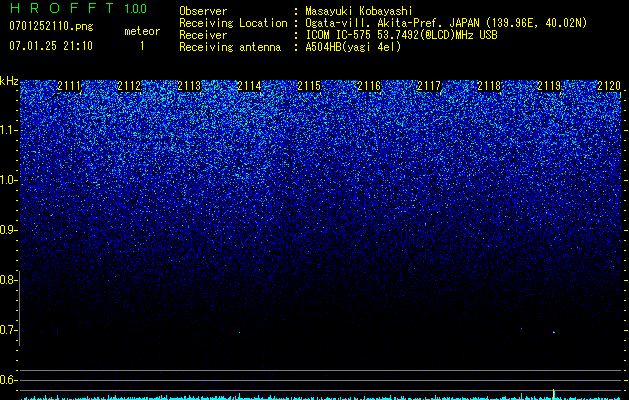Click time marker 2119
Image resolution: width=629 pixels, height=400 pixels.
pyautogui.click(x=549, y=86)
